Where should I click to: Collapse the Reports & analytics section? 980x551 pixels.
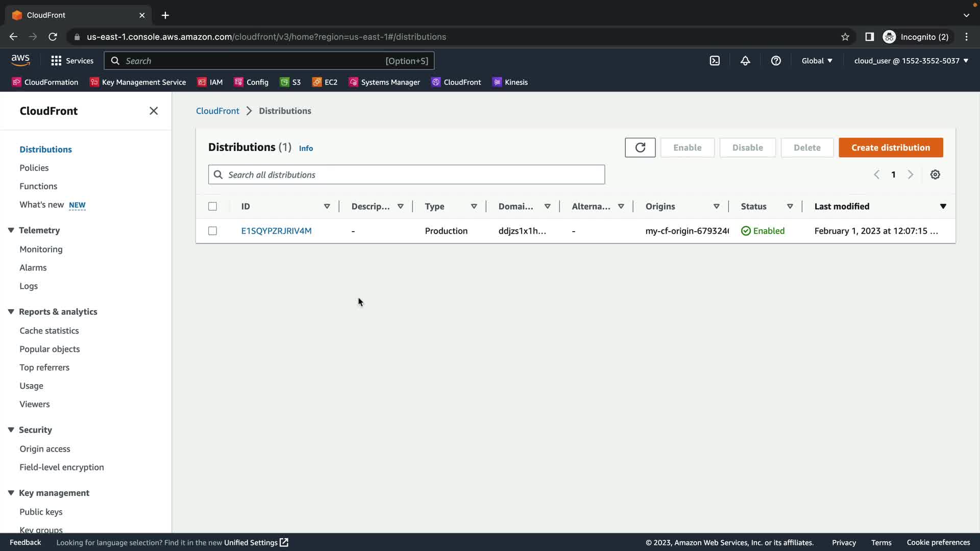11,312
